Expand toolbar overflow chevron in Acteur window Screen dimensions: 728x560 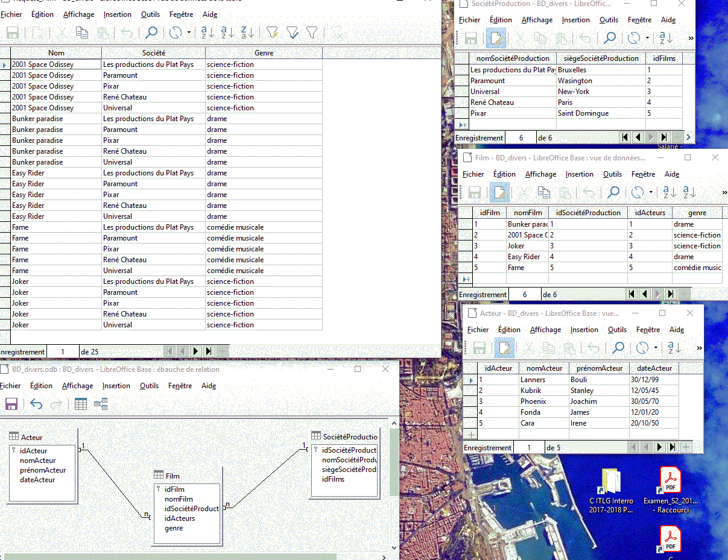click(x=699, y=348)
